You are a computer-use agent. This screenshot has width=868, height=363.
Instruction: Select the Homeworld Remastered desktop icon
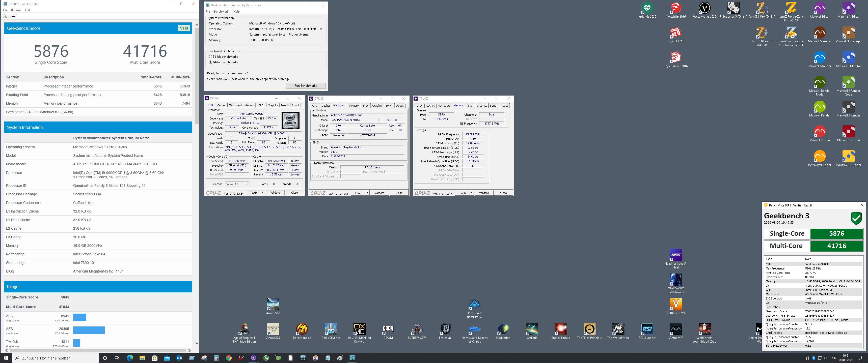pyautogui.click(x=474, y=309)
